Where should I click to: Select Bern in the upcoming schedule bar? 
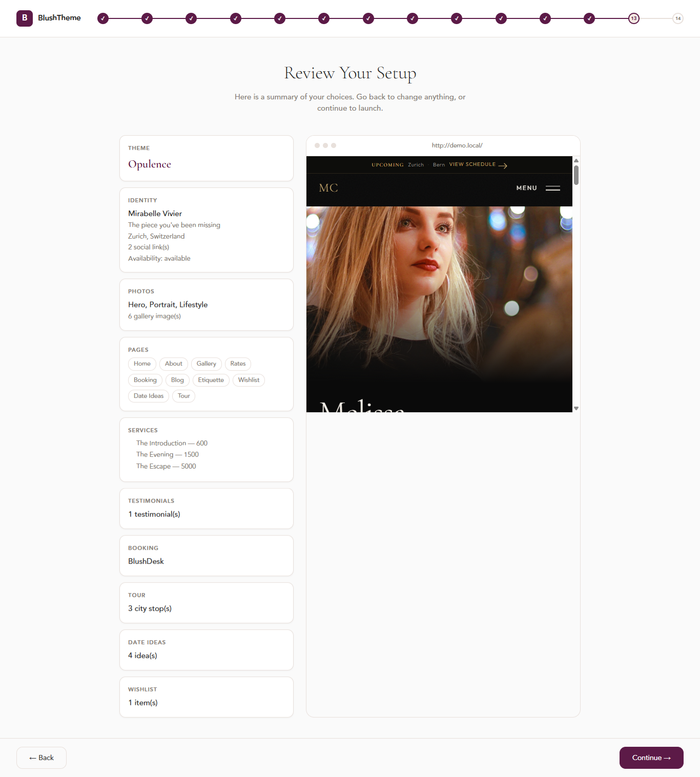point(439,164)
